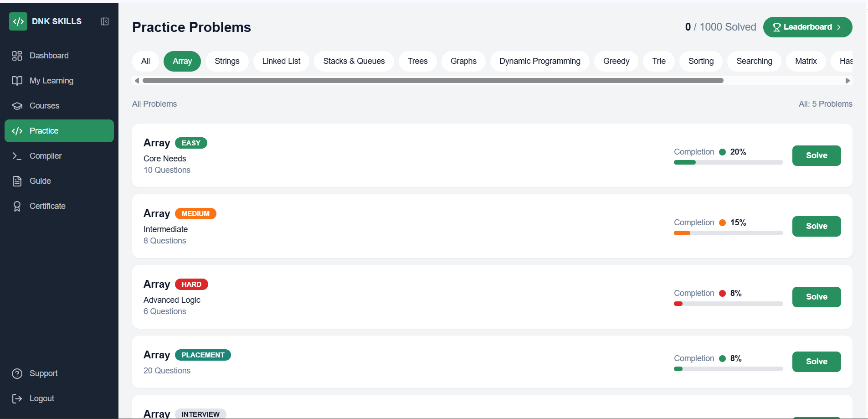Viewport: 868px width, 419px height.
Task: Solve the Array Easy problem set
Action: click(x=816, y=155)
